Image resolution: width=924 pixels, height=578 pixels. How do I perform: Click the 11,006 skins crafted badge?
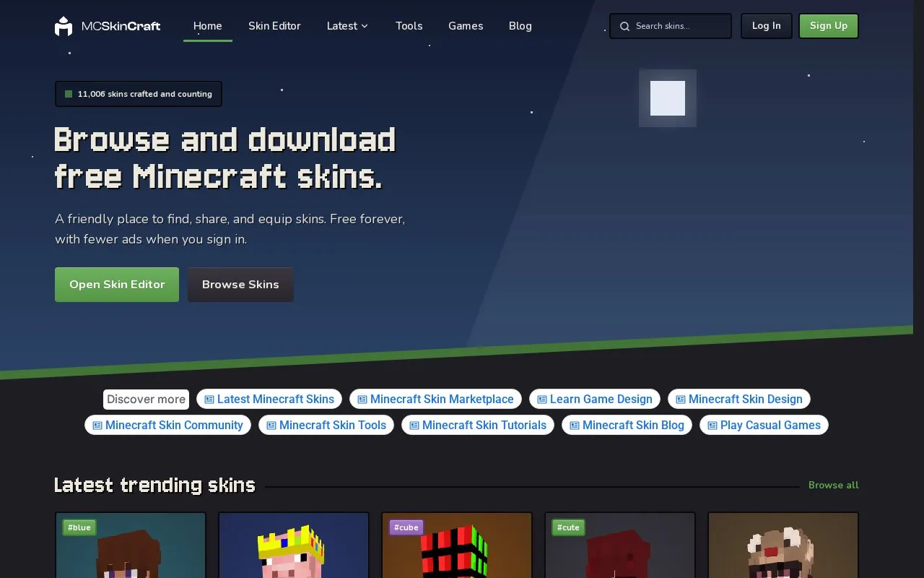point(139,94)
